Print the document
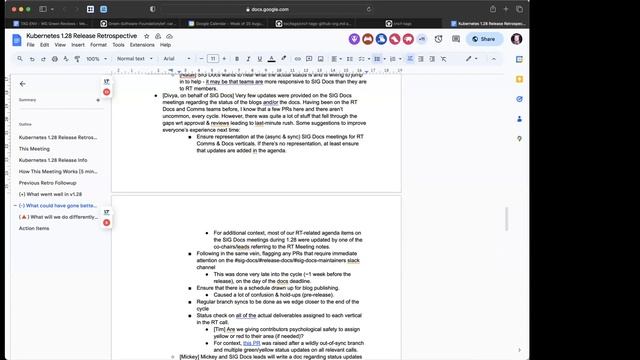This screenshot has height=360, width=640. tap(55, 59)
